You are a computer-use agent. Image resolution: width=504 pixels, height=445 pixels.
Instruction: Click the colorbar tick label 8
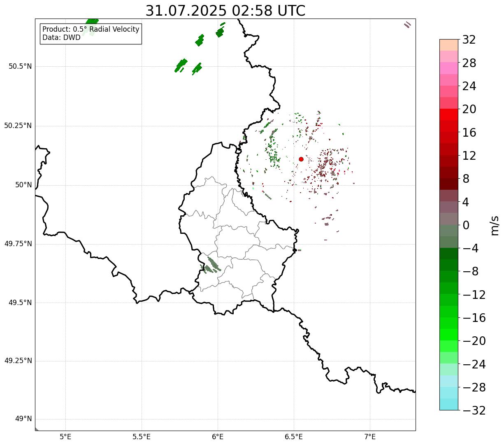[466, 179]
